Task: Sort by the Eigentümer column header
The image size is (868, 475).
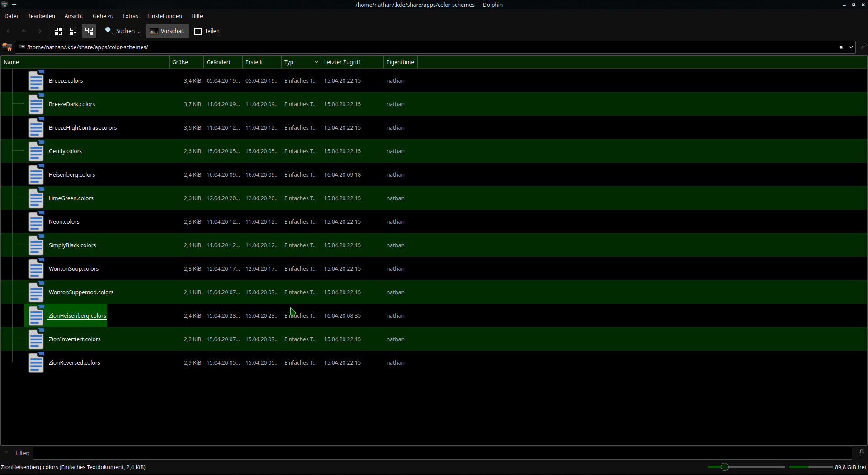Action: tap(401, 62)
